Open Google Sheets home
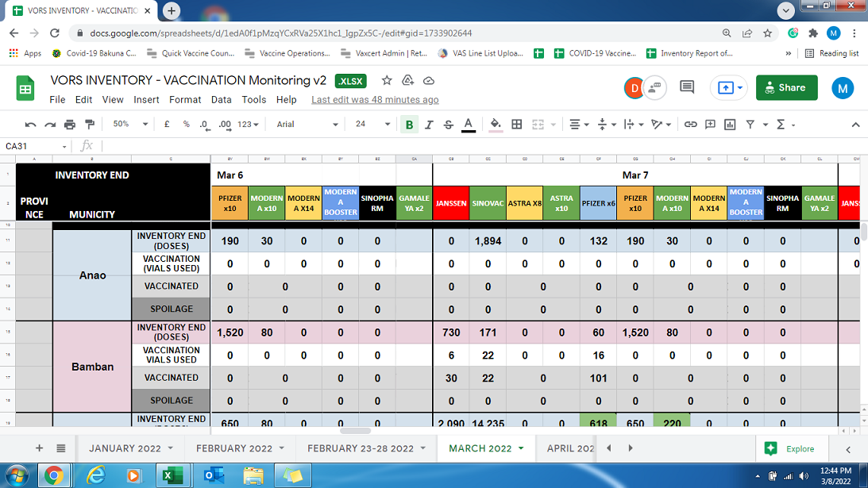Screen dimensions: 868x488 [x=25, y=89]
